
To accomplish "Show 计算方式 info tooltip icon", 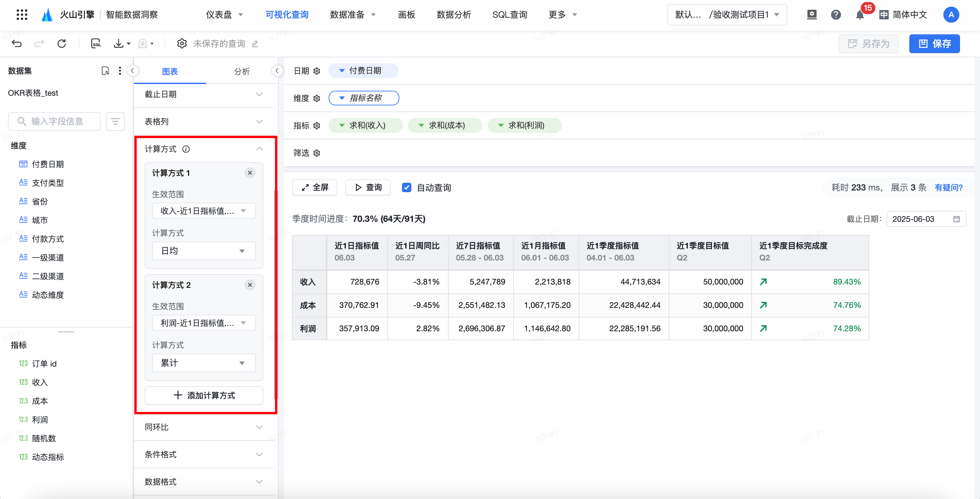I will (186, 149).
